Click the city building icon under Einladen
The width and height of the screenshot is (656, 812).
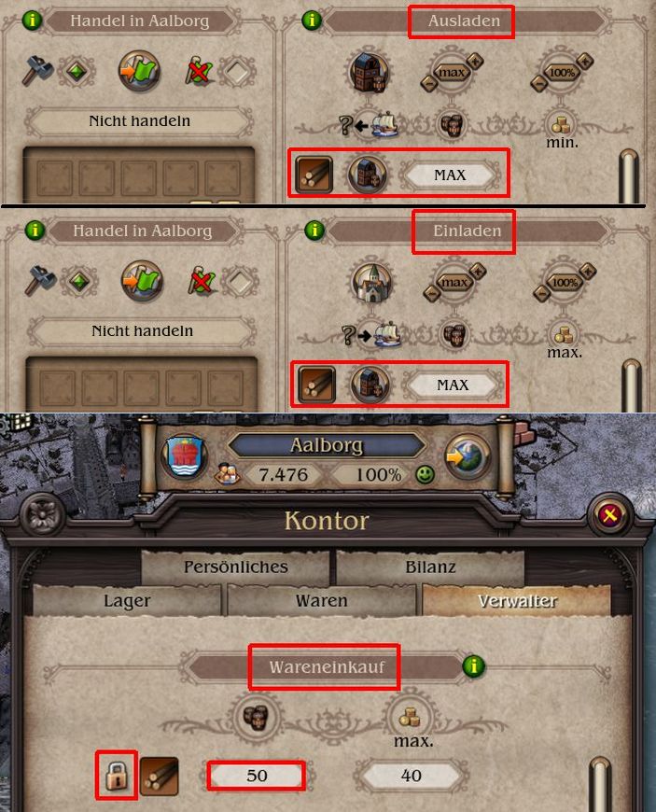371,283
